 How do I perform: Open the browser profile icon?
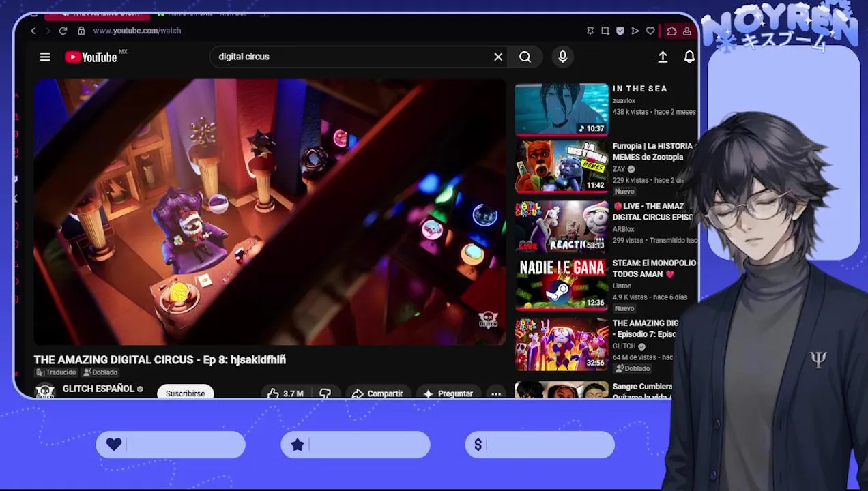pyautogui.click(x=686, y=31)
